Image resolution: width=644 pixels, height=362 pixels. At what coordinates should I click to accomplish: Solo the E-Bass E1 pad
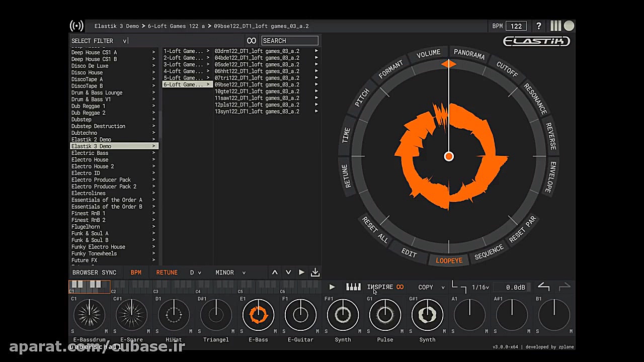242,331
